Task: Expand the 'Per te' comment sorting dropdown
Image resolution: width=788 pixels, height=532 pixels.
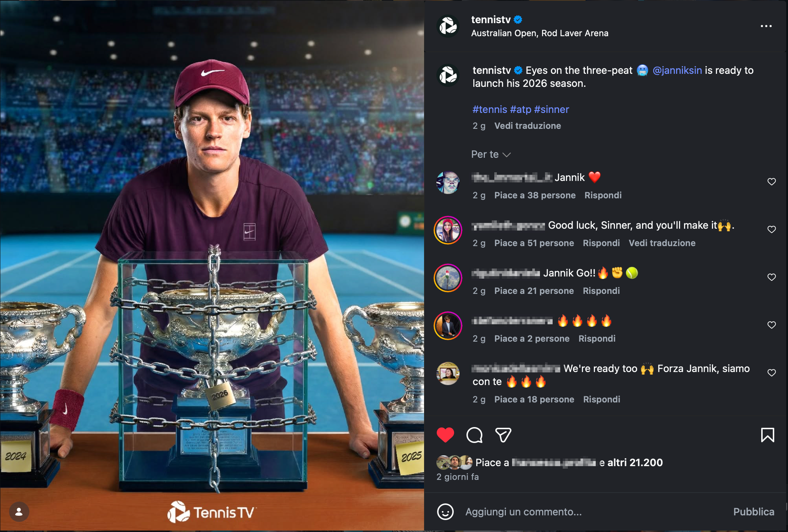Action: (x=491, y=155)
